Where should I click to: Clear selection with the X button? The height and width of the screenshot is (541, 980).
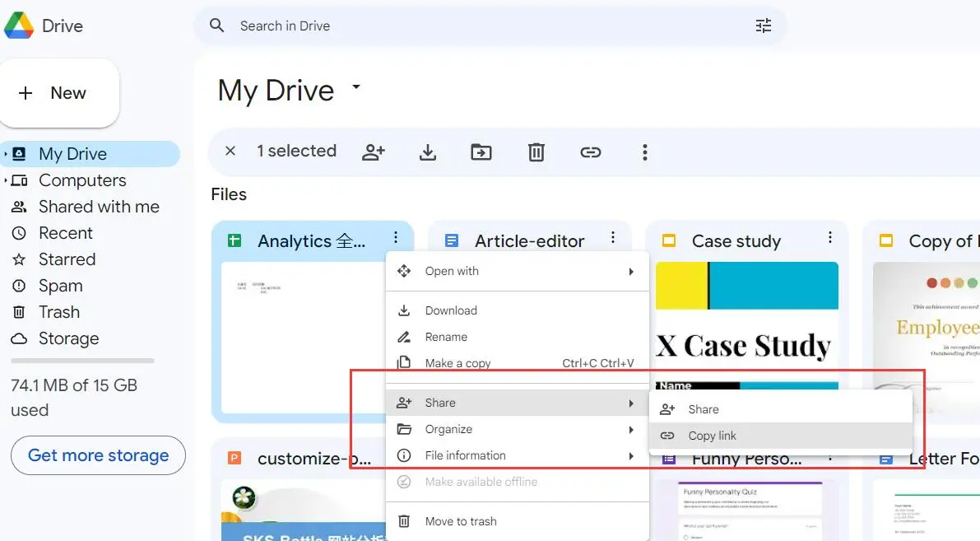pos(230,151)
